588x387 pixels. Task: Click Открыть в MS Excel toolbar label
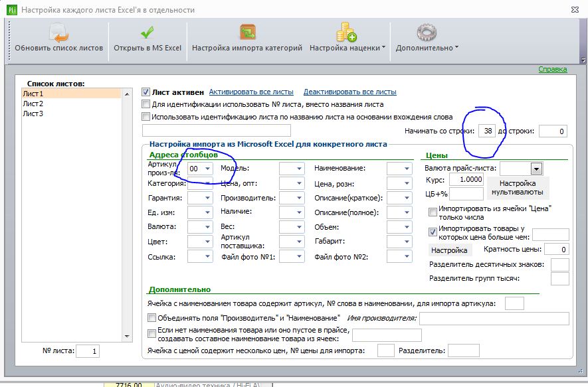147,48
